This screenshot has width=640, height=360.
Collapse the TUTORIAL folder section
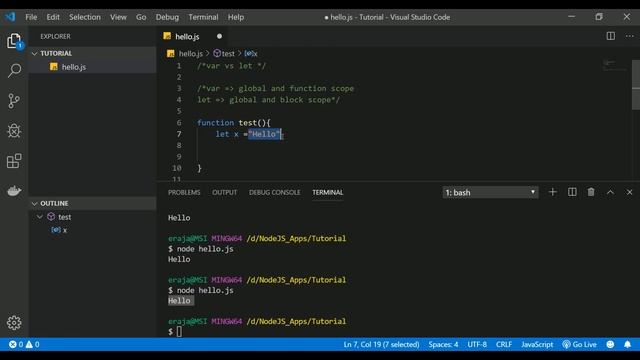[x=34, y=53]
